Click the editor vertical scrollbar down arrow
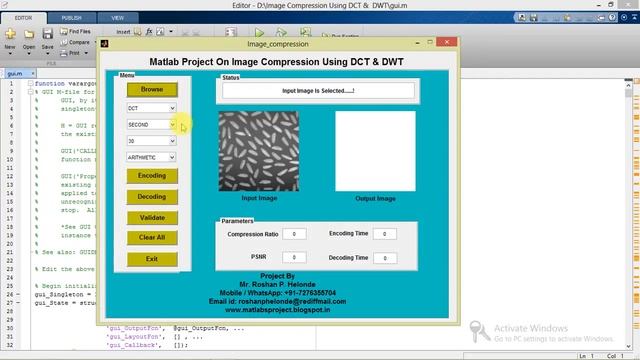The height and width of the screenshot is (360, 640). pos(628,346)
